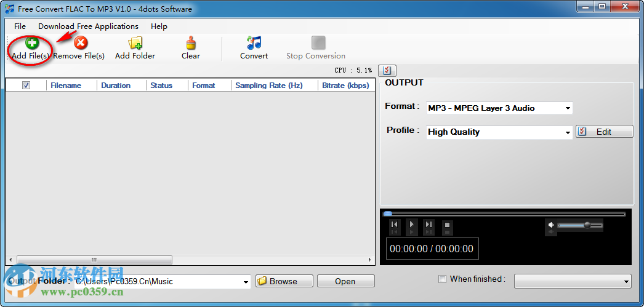This screenshot has width=644, height=307.
Task: Click the Status column header
Action: pos(167,86)
